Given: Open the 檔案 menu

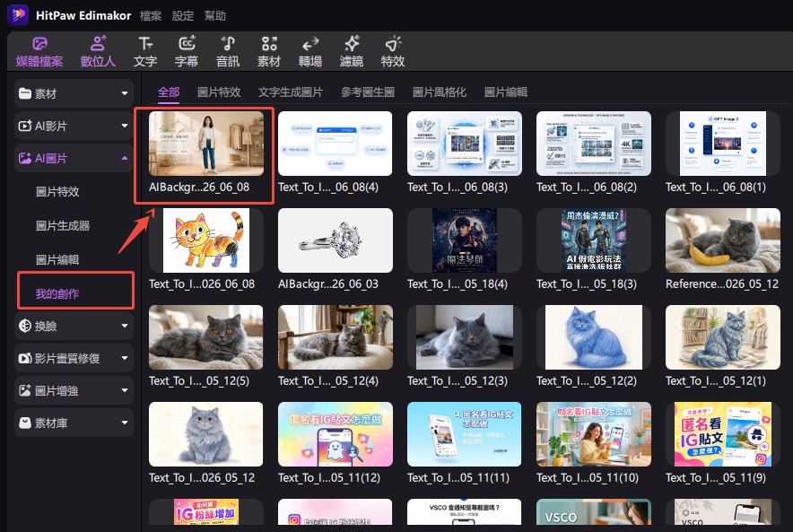Looking at the screenshot, I should point(151,15).
